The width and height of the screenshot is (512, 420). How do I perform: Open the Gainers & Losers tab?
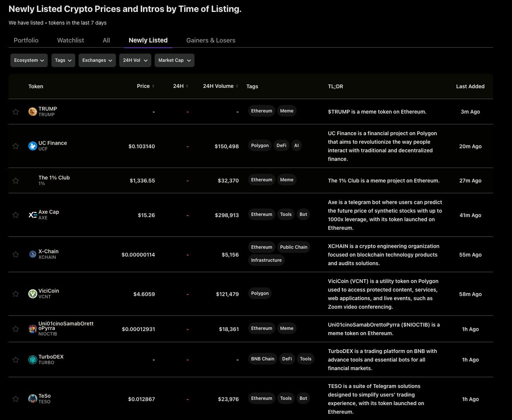[x=211, y=40]
